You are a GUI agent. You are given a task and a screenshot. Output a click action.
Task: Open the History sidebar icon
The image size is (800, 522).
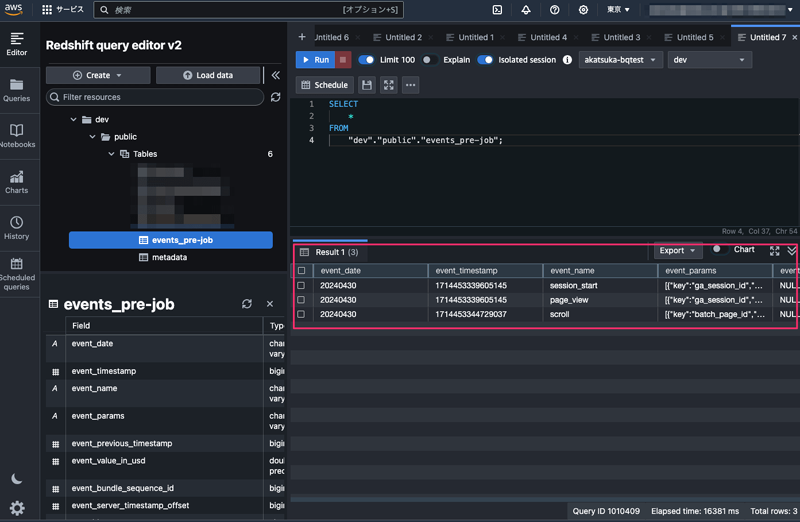click(16, 227)
